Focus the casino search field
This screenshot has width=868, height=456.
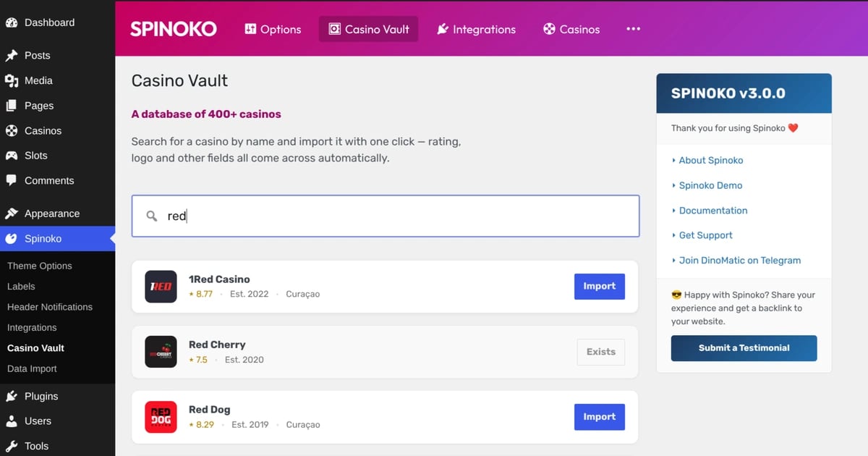[x=386, y=216]
